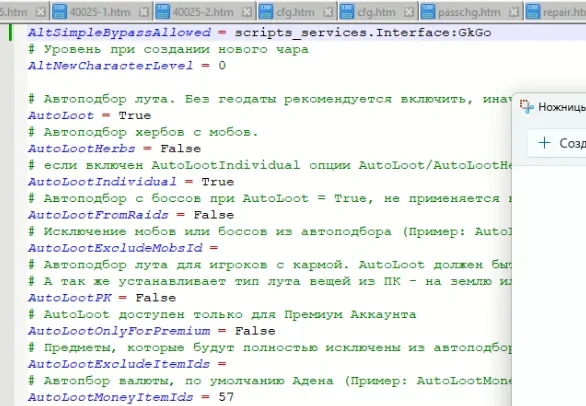Click the AltSimpleBypassAllowed key name

119,33
